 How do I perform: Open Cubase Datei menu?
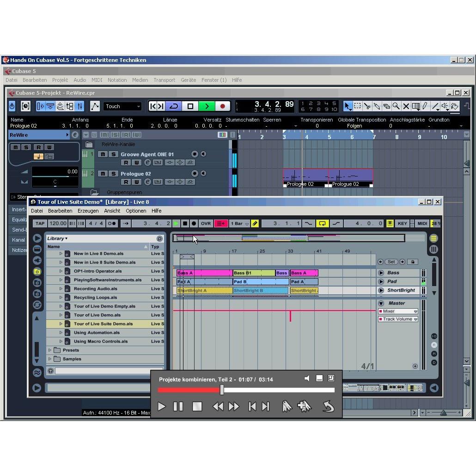[12, 80]
